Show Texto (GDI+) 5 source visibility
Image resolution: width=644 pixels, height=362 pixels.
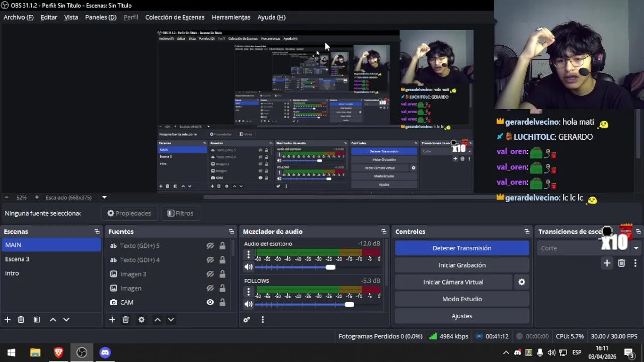coord(210,246)
